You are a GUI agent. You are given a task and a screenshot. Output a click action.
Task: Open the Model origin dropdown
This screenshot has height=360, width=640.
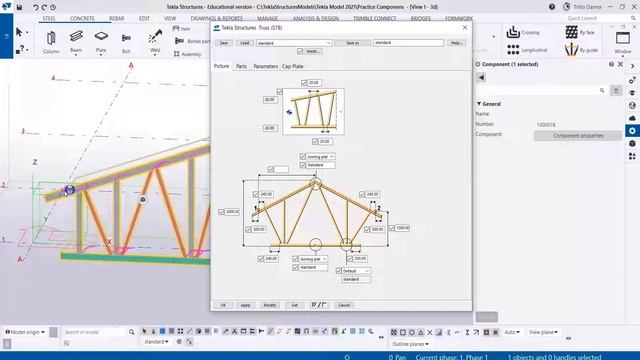click(25, 332)
